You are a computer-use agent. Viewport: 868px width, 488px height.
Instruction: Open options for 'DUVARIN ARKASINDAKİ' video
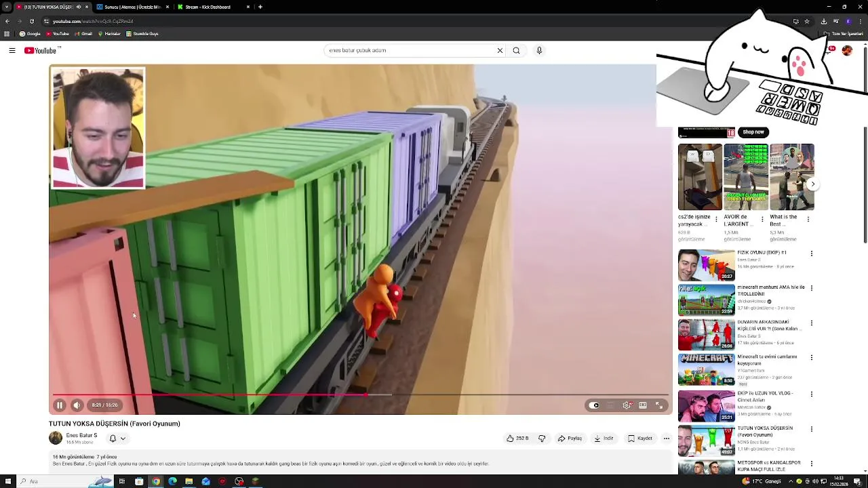pyautogui.click(x=812, y=323)
